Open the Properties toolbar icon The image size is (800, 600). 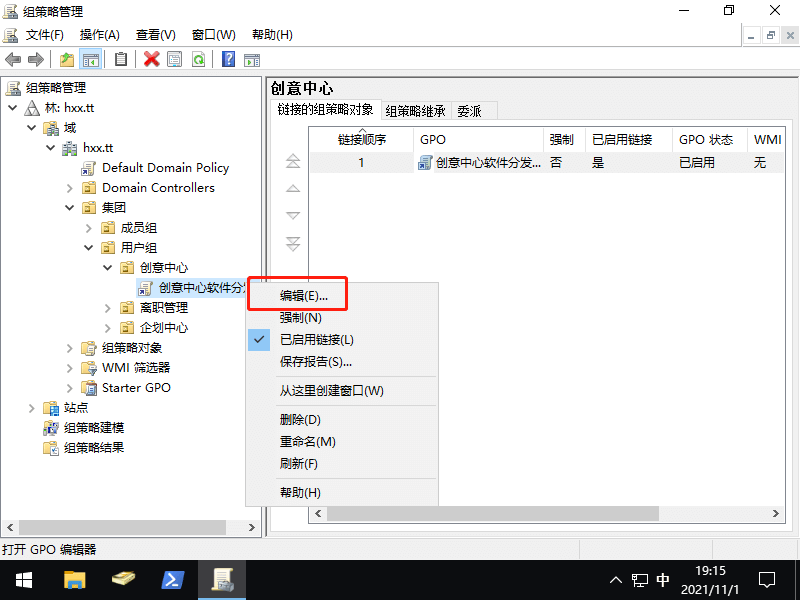click(174, 60)
